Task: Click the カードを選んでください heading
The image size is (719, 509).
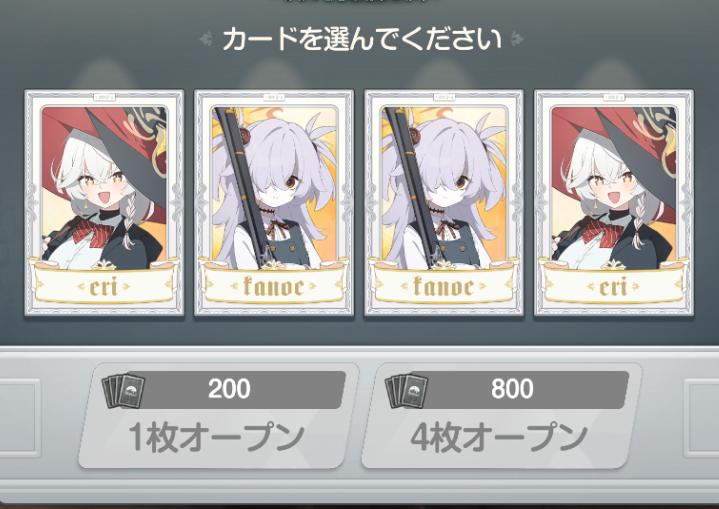Action: click(x=362, y=39)
